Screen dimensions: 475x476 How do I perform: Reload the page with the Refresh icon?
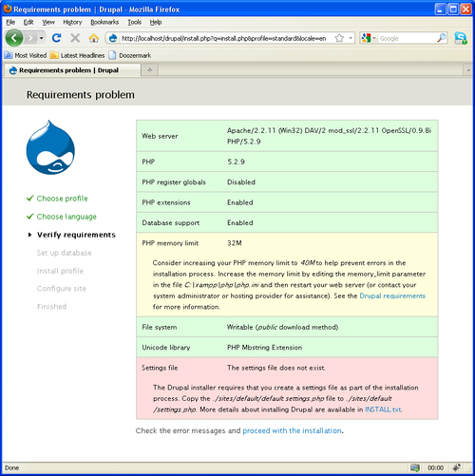(x=57, y=38)
